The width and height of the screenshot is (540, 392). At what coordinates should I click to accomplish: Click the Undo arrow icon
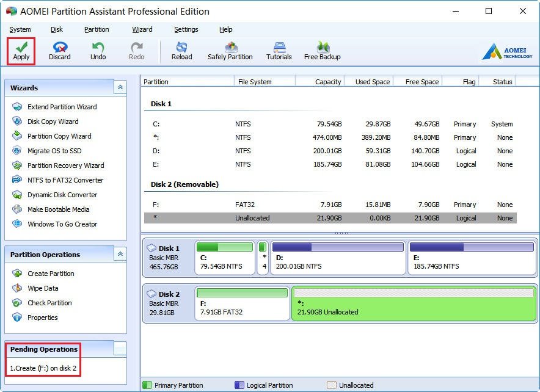point(98,46)
